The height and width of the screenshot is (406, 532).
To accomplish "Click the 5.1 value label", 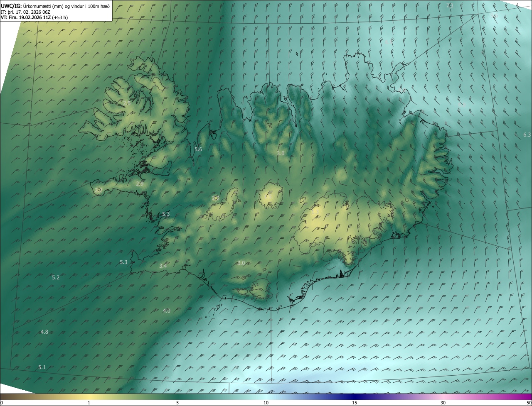I will 42,367.
